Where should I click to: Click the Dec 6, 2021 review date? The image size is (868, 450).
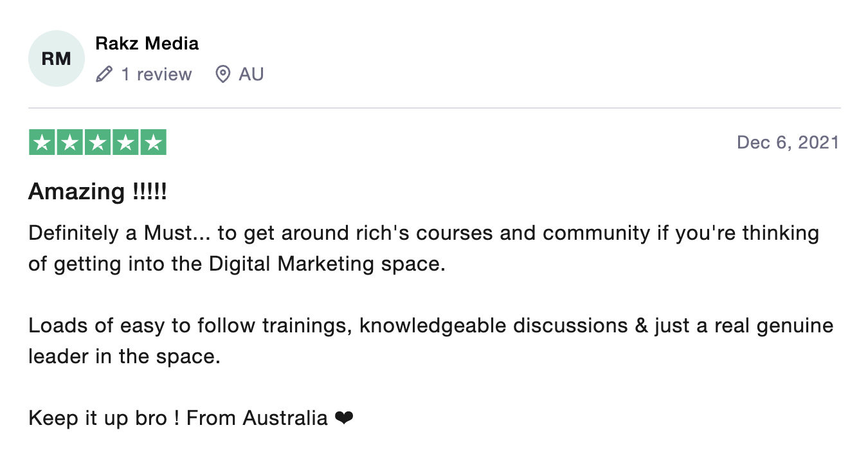pyautogui.click(x=788, y=142)
